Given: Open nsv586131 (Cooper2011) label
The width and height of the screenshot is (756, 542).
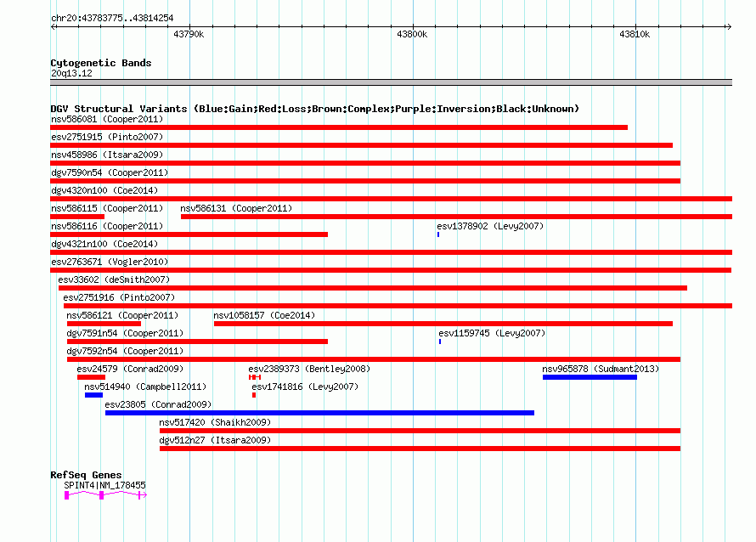Looking at the screenshot, I should [236, 208].
